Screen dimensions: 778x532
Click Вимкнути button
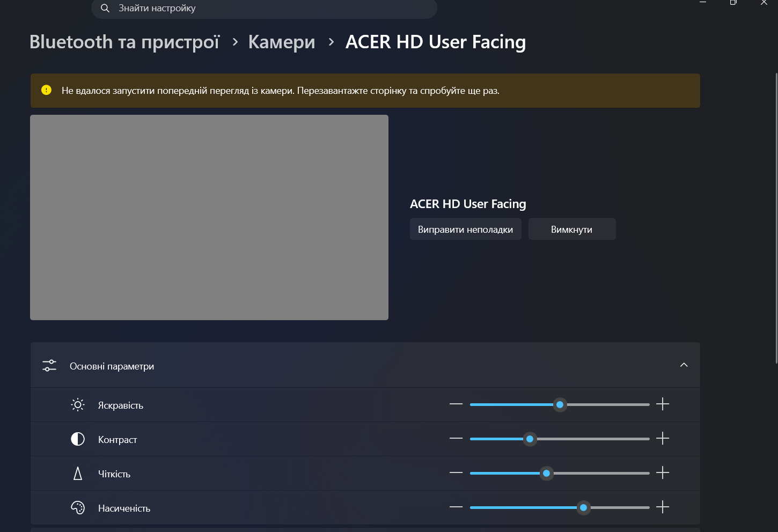point(572,229)
